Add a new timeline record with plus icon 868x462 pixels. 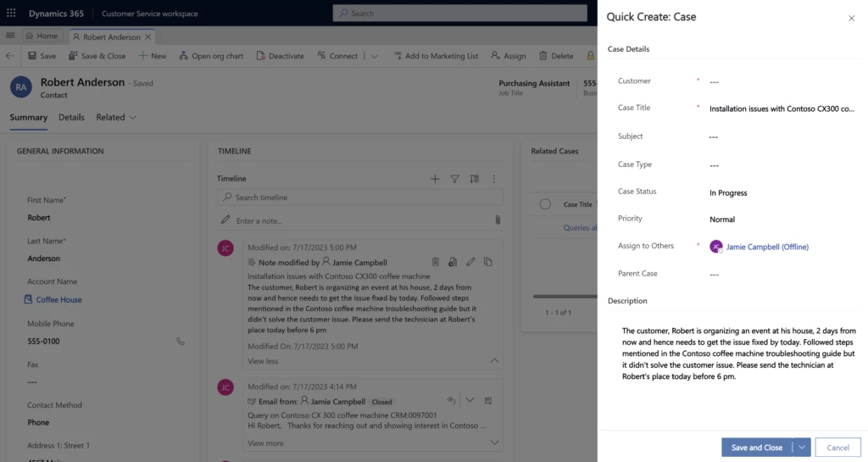click(x=435, y=179)
